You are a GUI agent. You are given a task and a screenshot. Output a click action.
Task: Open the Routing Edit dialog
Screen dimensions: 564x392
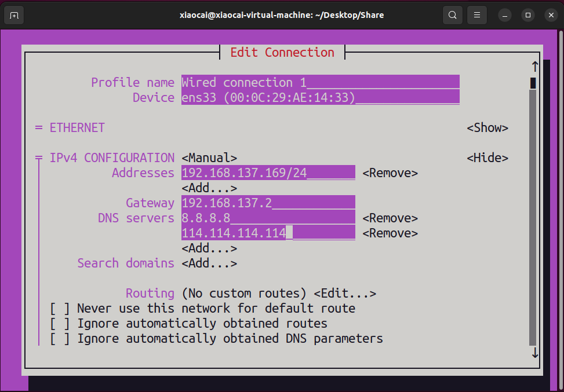click(345, 294)
